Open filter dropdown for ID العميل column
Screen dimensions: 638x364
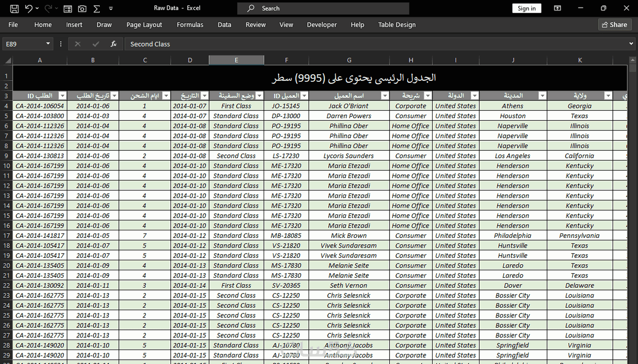(304, 96)
